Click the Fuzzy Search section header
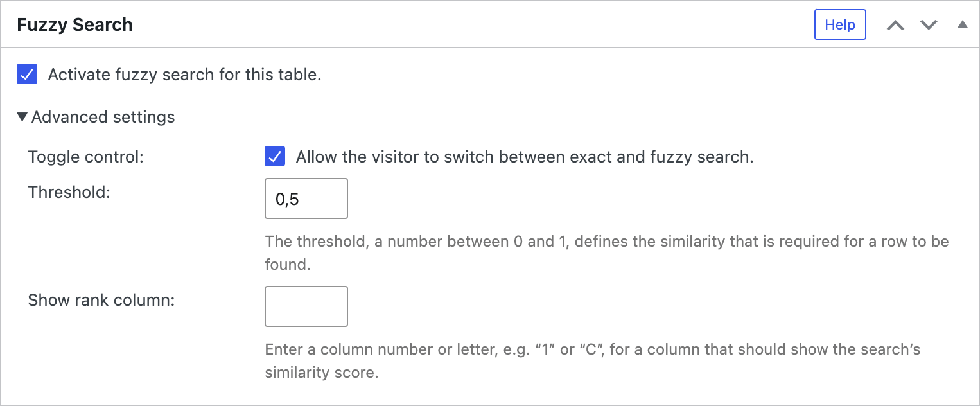 point(75,24)
